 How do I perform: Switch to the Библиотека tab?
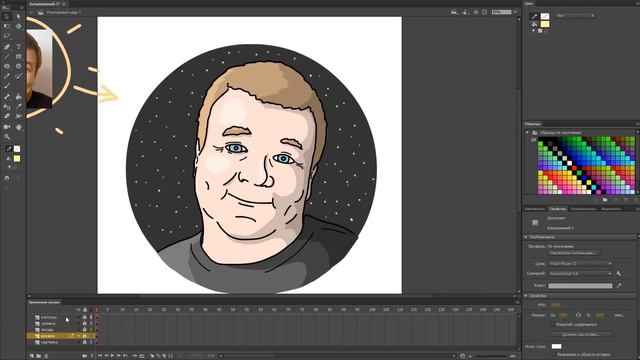click(x=535, y=209)
